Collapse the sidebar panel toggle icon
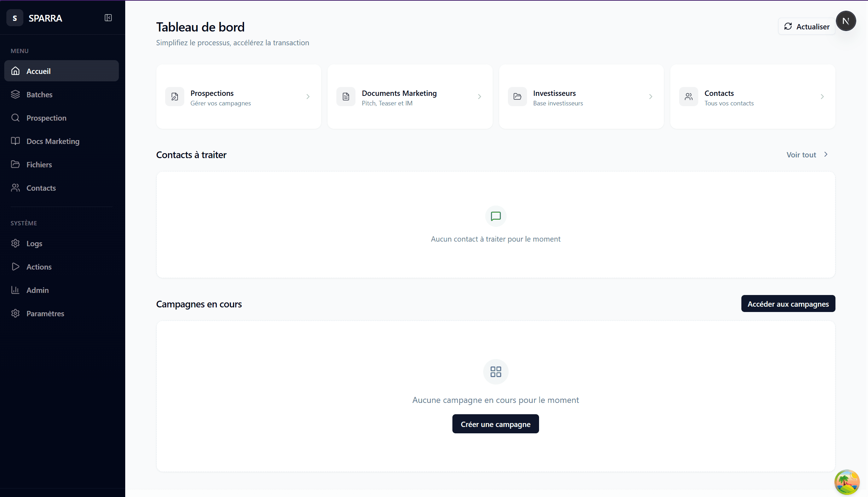Viewport: 868px width, 497px height. tap(108, 18)
